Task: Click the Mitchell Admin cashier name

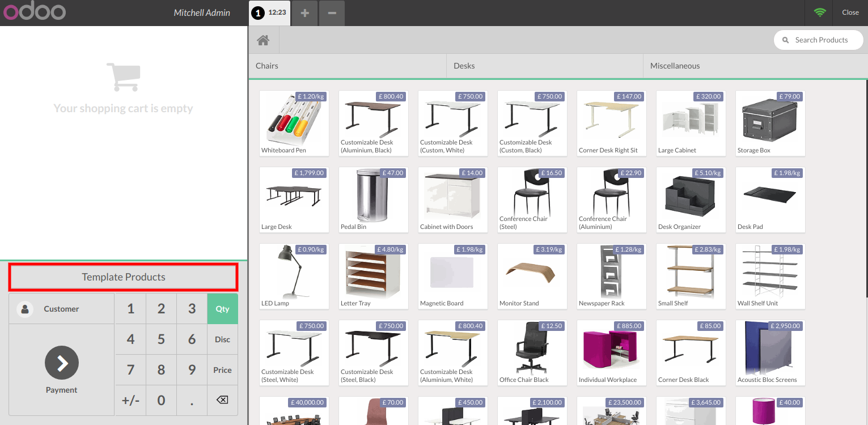Action: pyautogui.click(x=202, y=12)
